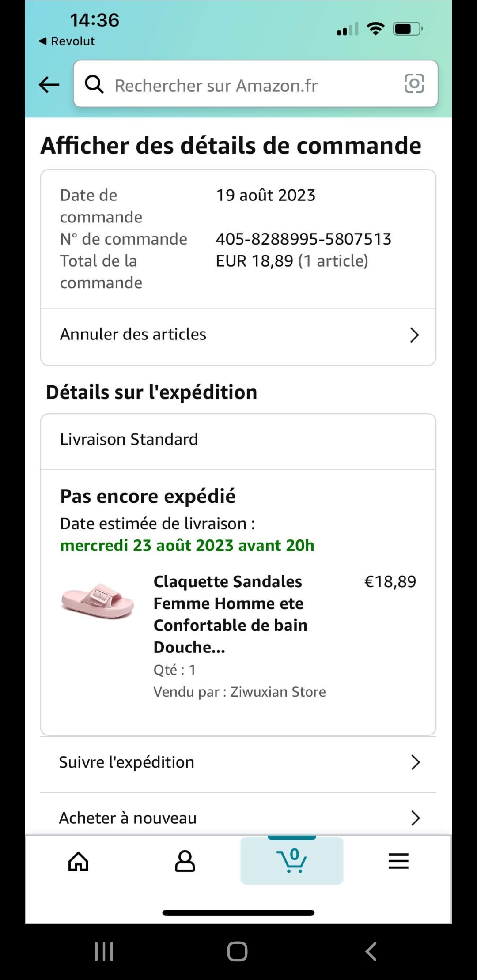Tap Android recent apps button
The width and height of the screenshot is (477, 980).
(104, 951)
